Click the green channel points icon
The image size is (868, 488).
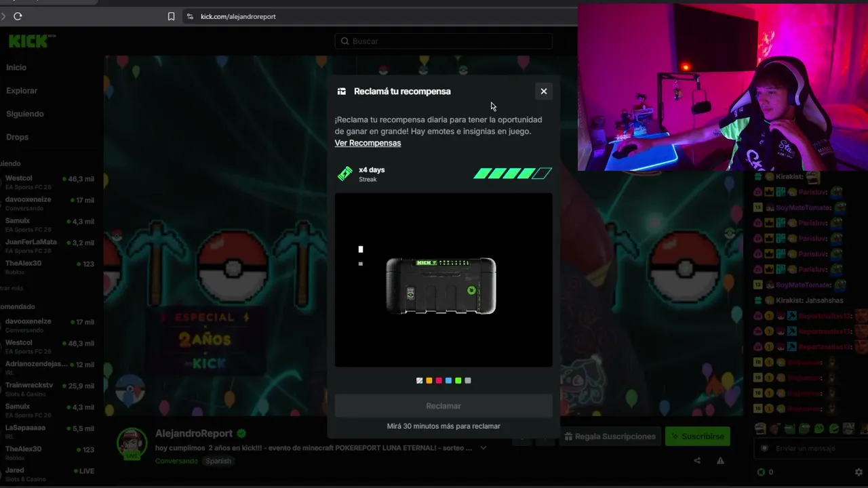pos(761,472)
